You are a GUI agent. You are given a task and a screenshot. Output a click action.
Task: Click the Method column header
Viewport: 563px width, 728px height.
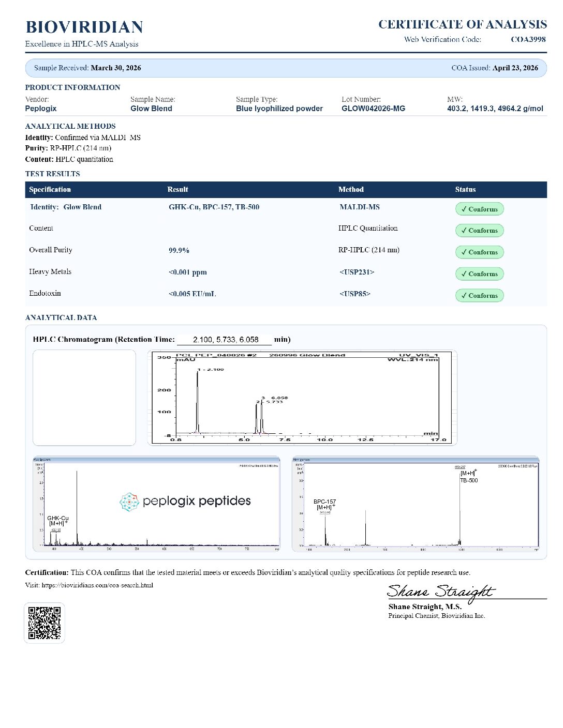coord(351,190)
